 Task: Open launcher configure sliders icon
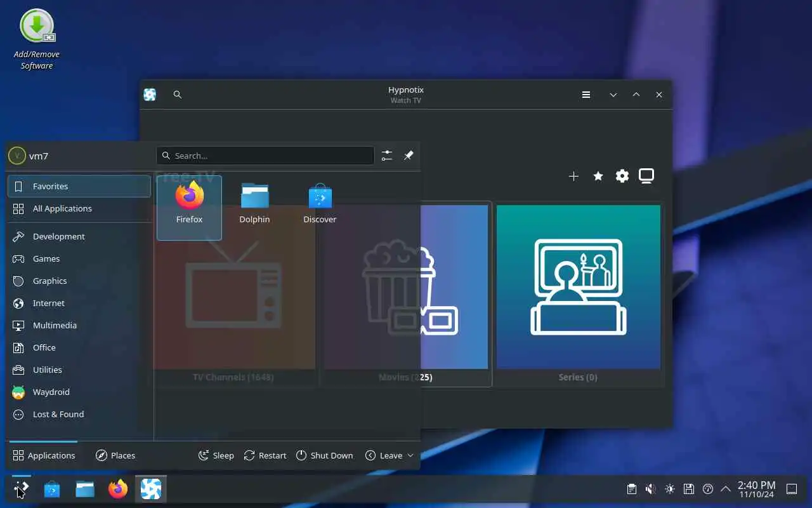tap(387, 156)
